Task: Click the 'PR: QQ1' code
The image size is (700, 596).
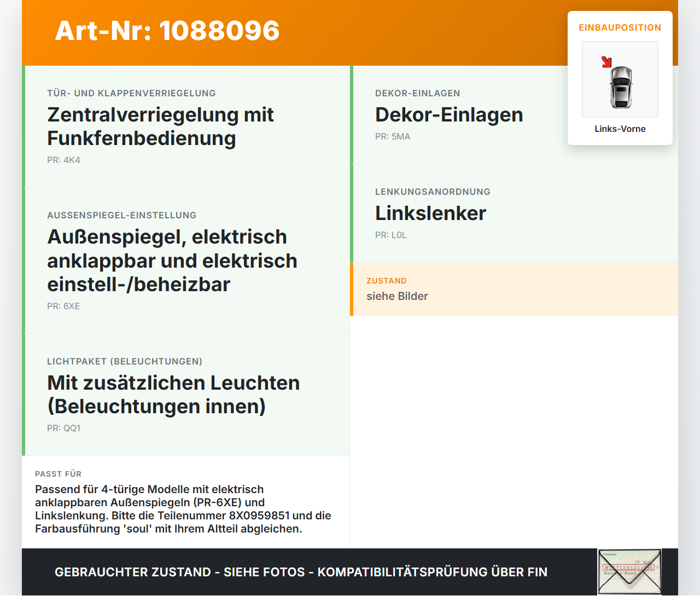Action: [x=63, y=428]
